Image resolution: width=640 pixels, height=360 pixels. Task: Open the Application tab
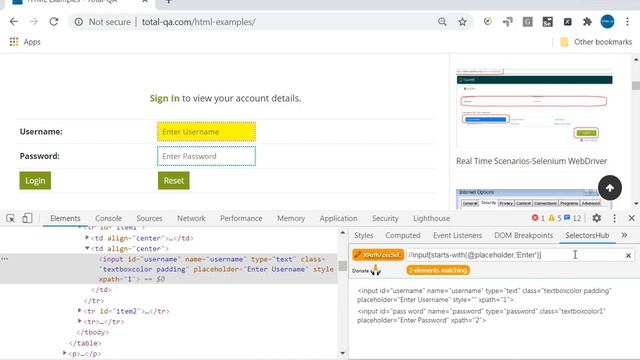[338, 218]
